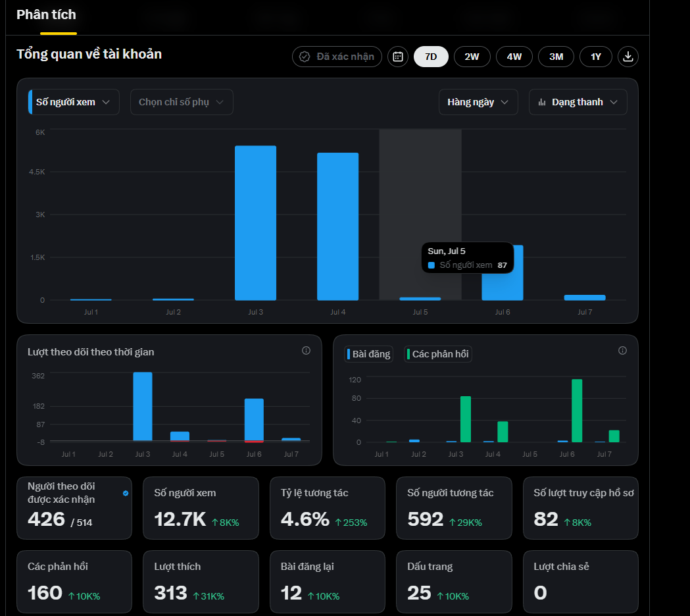This screenshot has width=690, height=616.
Task: Click the Jul 6 bar in main chart
Action: 503,286
